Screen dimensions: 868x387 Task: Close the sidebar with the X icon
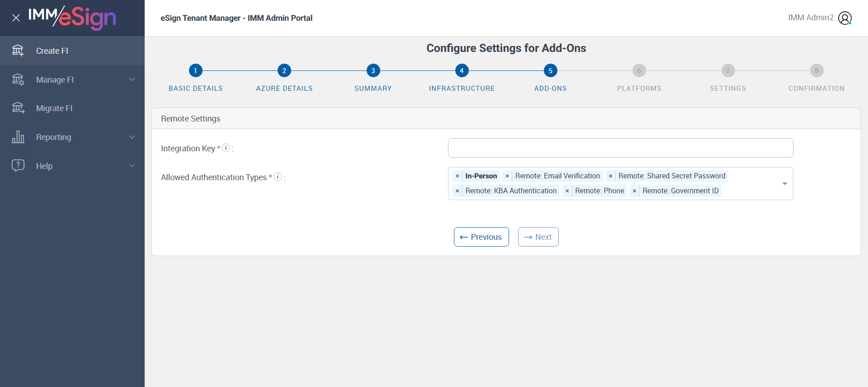click(x=16, y=18)
